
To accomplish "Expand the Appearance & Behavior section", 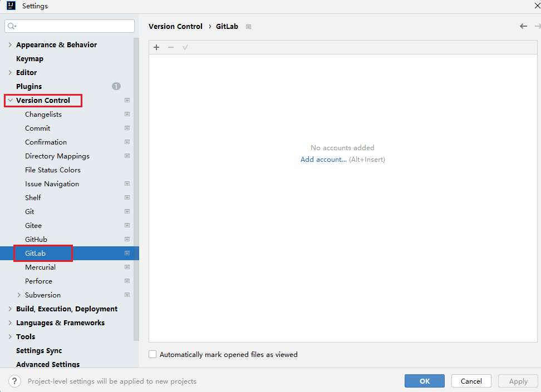I will (10, 45).
